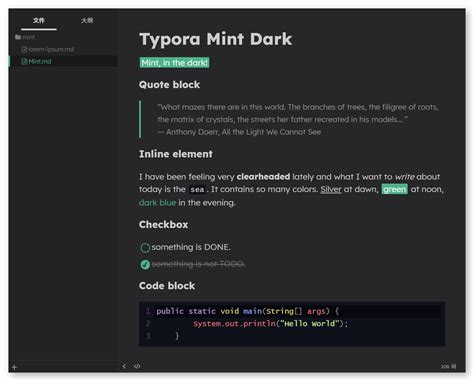Click the 'something is DONE.' task text
The image size is (474, 381).
click(x=191, y=247)
